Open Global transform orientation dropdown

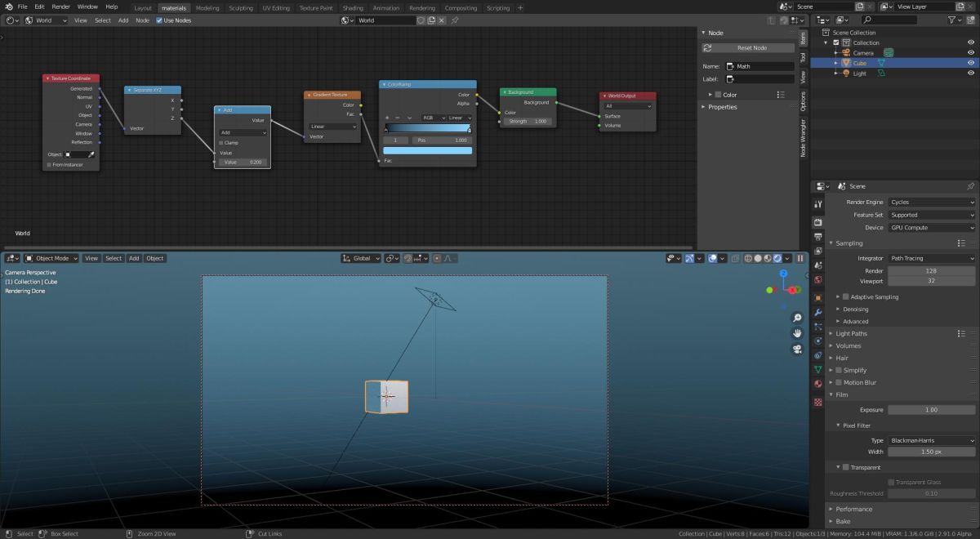click(x=362, y=258)
